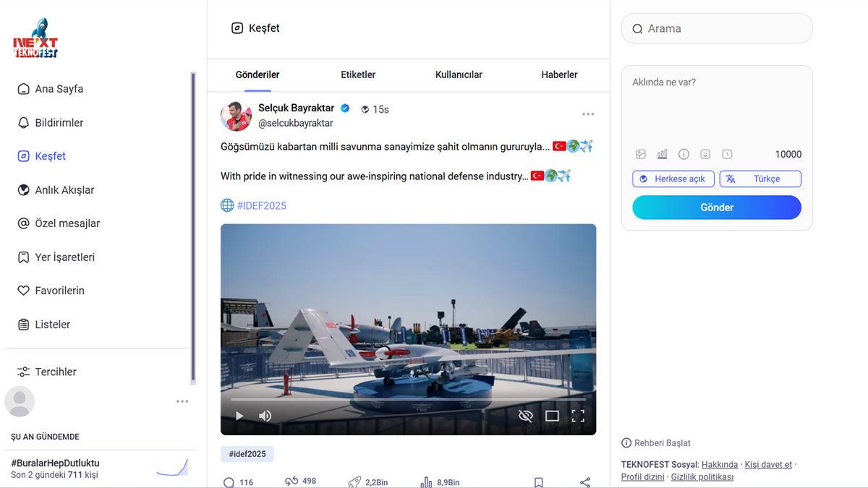
Task: Open the media/image upload icon in composer
Action: [x=640, y=153]
